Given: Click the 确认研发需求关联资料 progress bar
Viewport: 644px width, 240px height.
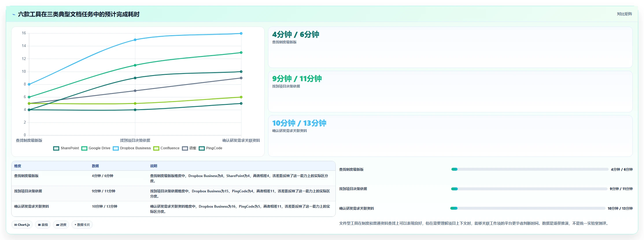Looking at the screenshot, I should (x=528, y=208).
